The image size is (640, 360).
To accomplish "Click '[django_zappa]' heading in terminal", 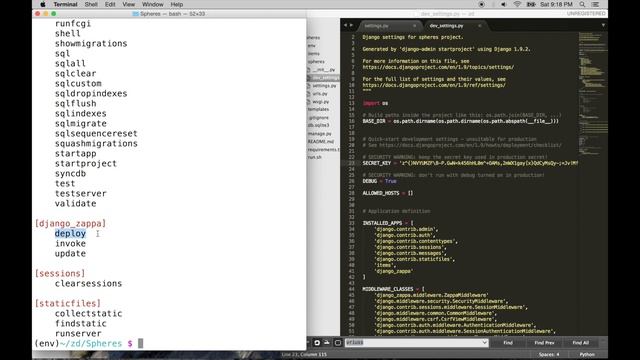I will pyautogui.click(x=70, y=224).
